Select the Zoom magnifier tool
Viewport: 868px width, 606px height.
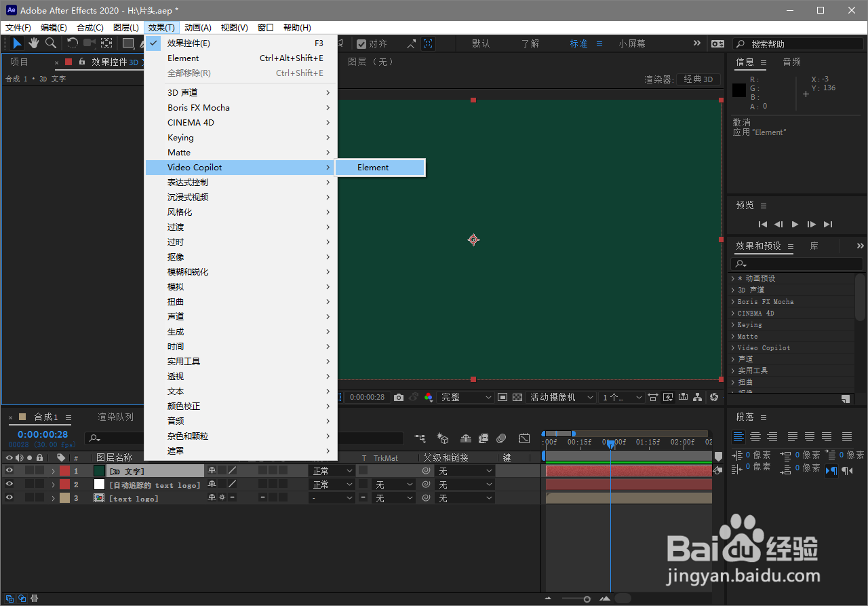click(51, 43)
